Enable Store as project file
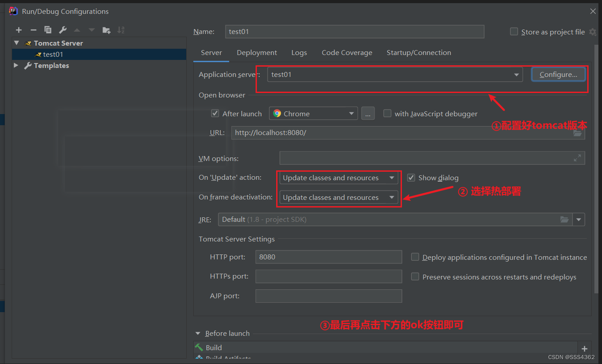Image resolution: width=602 pixels, height=364 pixels. [x=514, y=32]
